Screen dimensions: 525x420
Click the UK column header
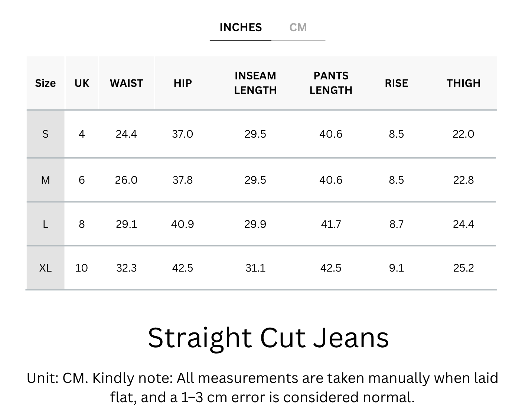pos(82,83)
